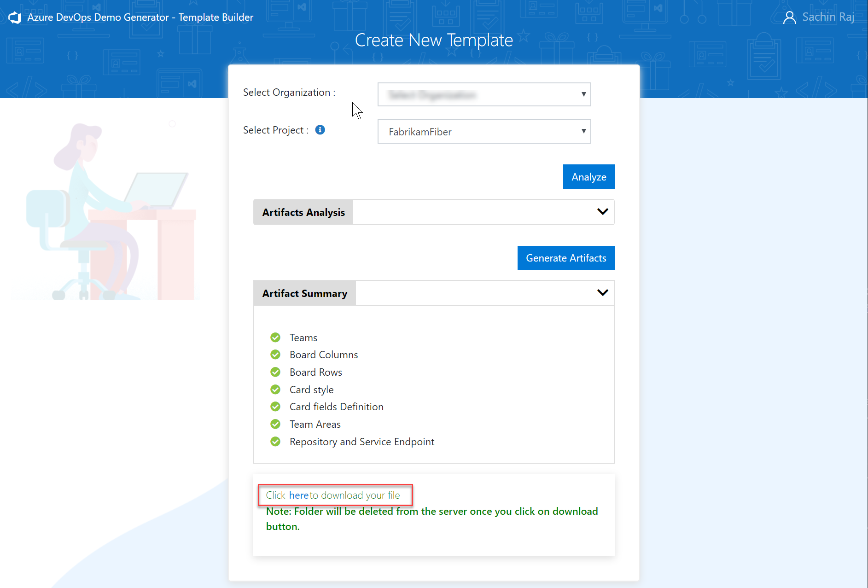Click the 'Card fields Definition' item text
The width and height of the screenshot is (868, 588).
(337, 407)
